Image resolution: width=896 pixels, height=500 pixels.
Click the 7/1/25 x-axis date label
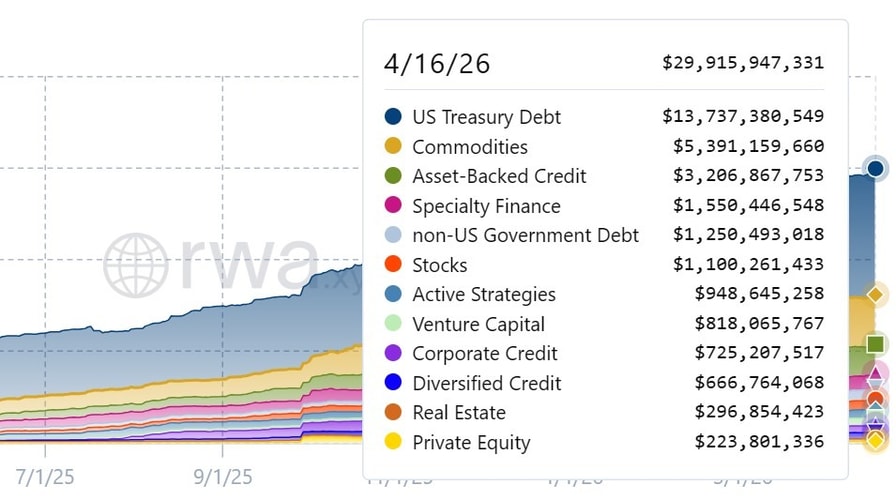coord(45,476)
